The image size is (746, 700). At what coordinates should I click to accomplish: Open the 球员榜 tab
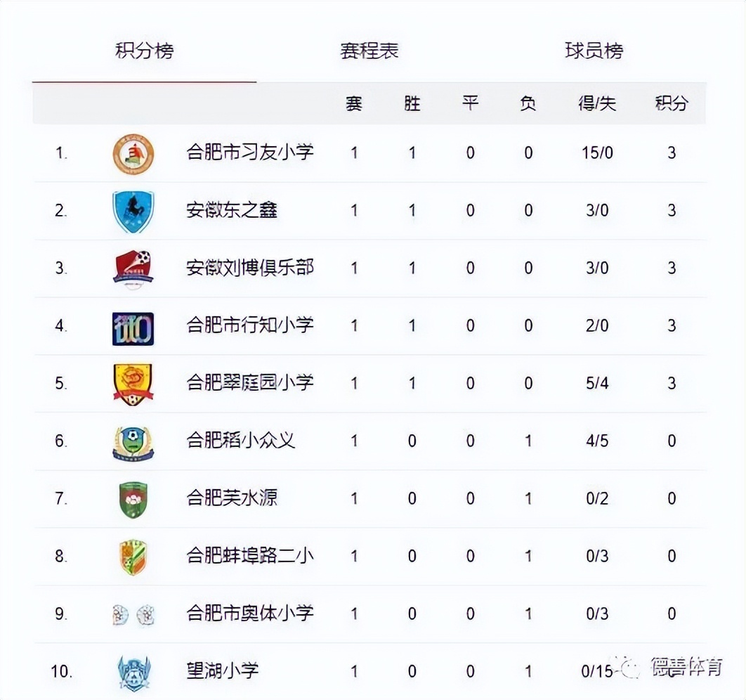[594, 51]
